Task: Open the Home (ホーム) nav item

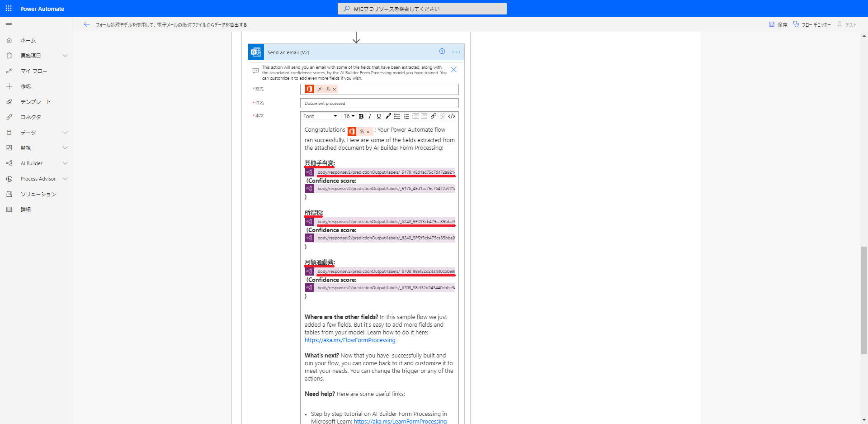Action: tap(36, 40)
